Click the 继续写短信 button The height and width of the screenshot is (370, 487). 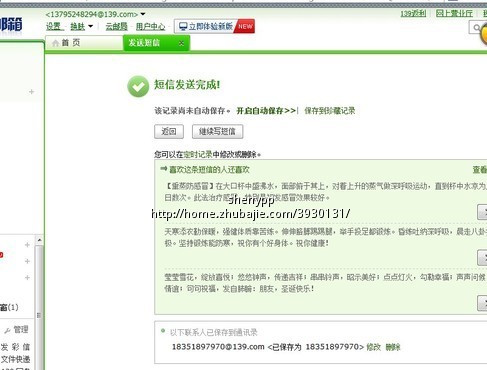pos(217,131)
